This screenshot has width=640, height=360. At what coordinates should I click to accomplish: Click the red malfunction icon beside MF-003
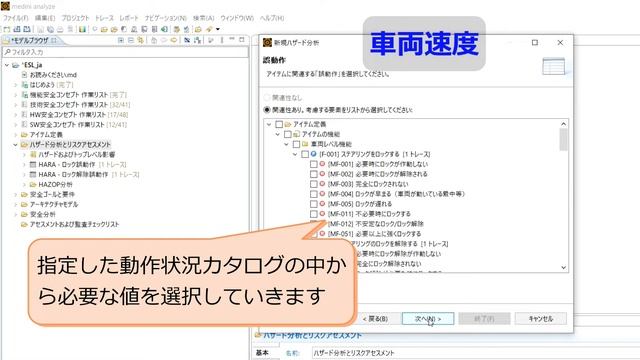[x=322, y=184]
